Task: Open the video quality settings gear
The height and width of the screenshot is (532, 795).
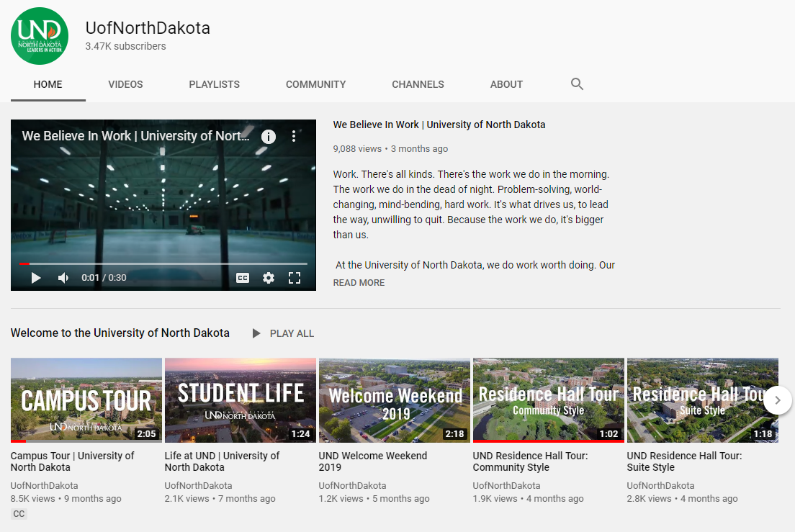Action: click(x=269, y=277)
